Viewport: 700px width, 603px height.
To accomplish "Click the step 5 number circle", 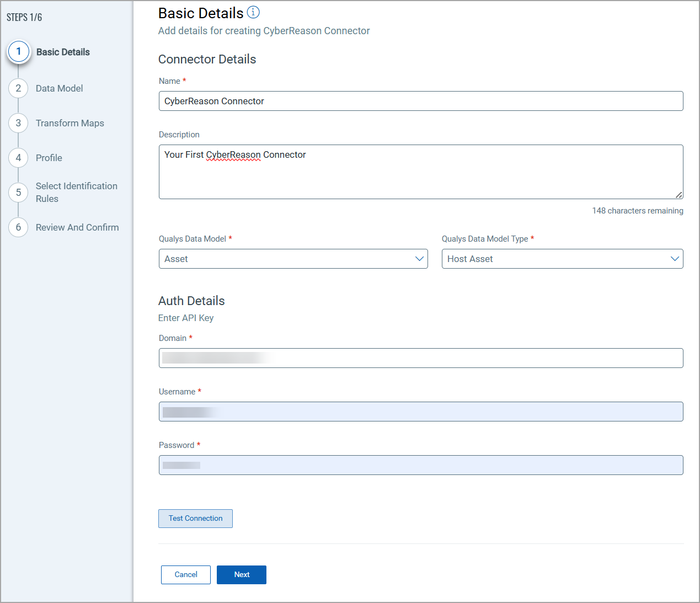I will [x=18, y=193].
